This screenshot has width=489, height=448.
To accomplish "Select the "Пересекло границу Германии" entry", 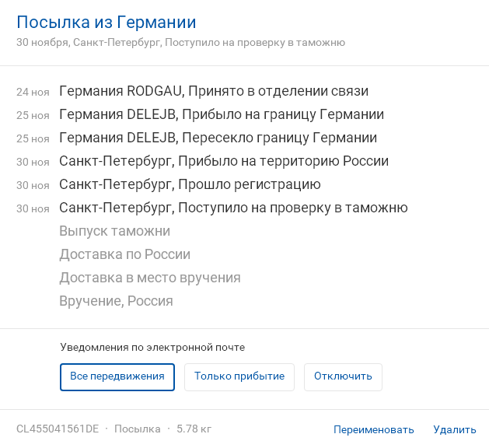I will [218, 138].
